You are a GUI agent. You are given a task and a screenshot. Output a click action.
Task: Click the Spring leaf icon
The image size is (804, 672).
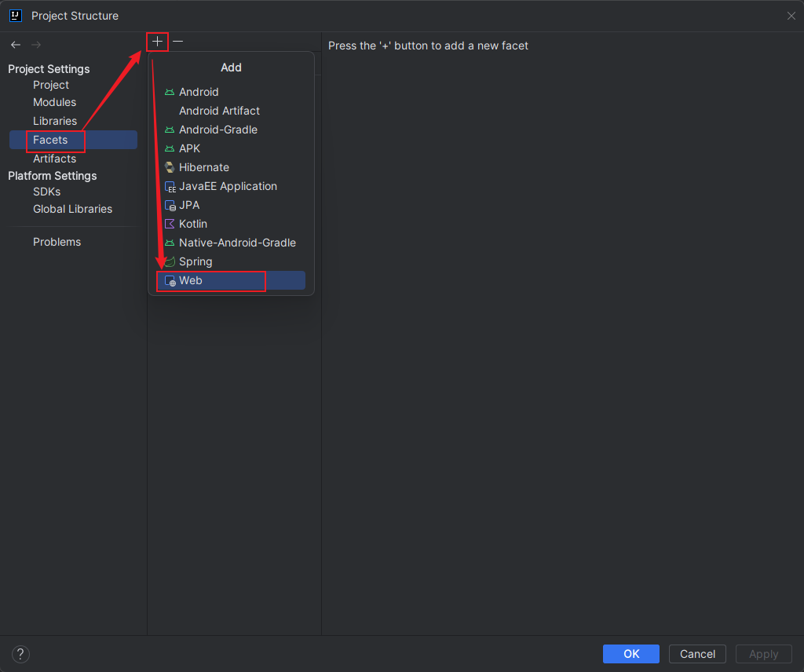pos(170,261)
